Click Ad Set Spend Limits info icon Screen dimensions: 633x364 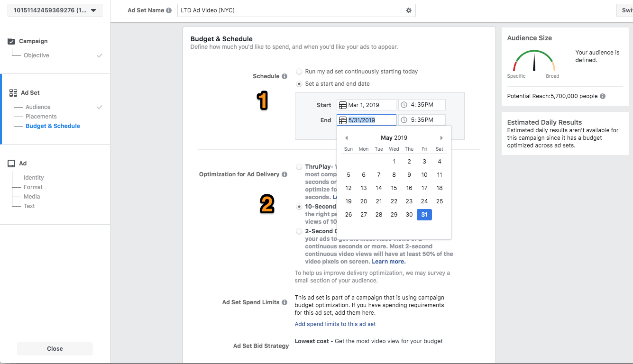coord(284,302)
